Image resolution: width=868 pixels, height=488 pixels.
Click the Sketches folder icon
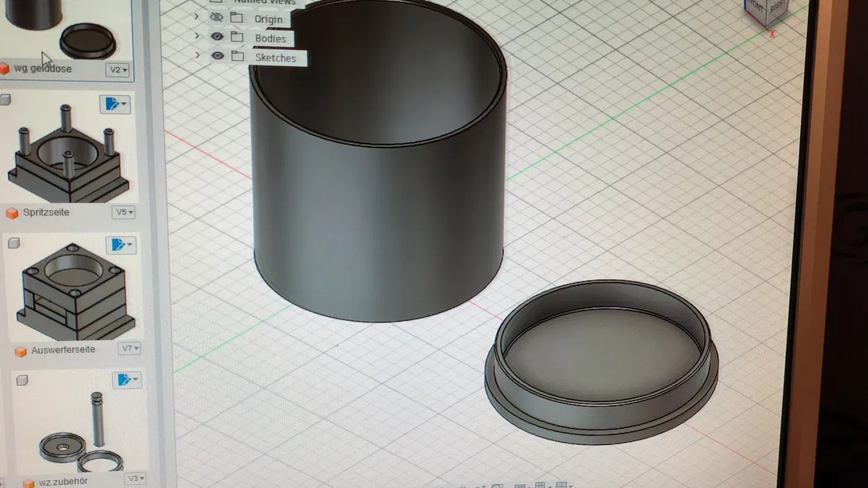238,56
